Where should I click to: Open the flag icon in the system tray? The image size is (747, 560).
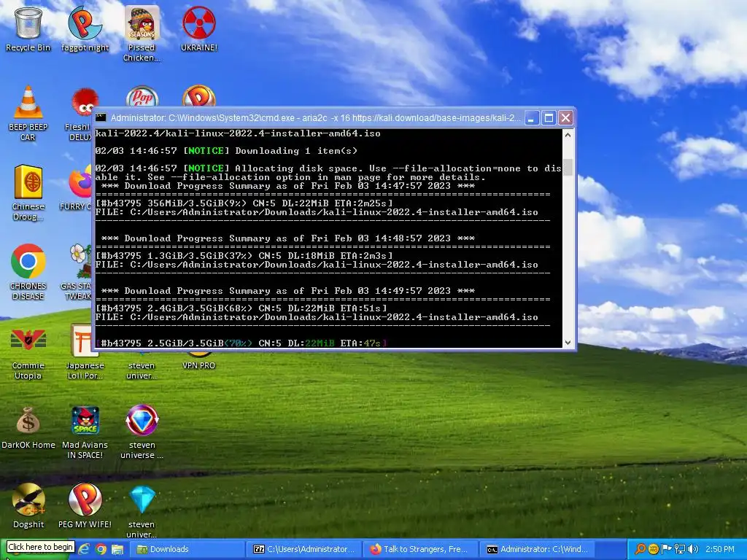(x=667, y=549)
